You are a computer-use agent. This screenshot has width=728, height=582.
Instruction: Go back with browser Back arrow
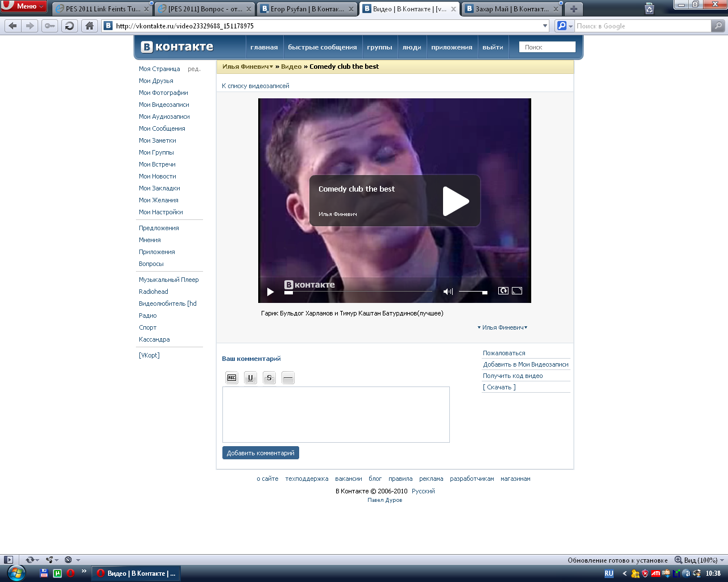[13, 26]
